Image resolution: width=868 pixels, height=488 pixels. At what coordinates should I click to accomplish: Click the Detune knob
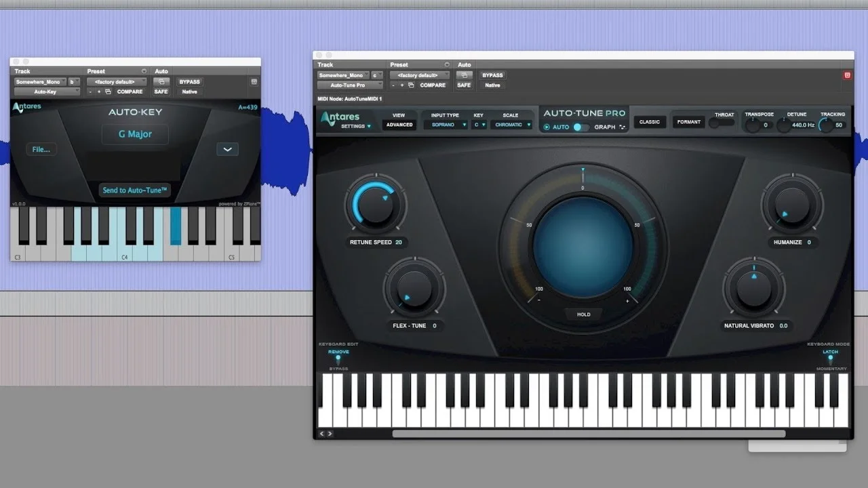pos(784,125)
